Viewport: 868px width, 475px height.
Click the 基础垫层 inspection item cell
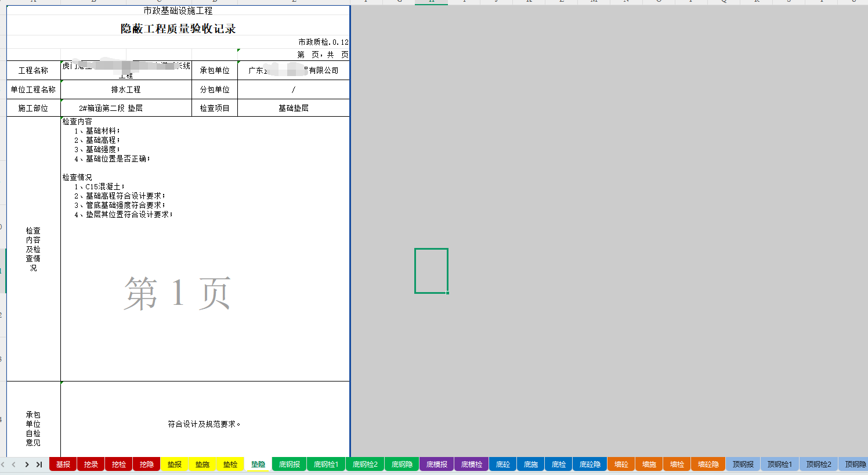click(293, 108)
